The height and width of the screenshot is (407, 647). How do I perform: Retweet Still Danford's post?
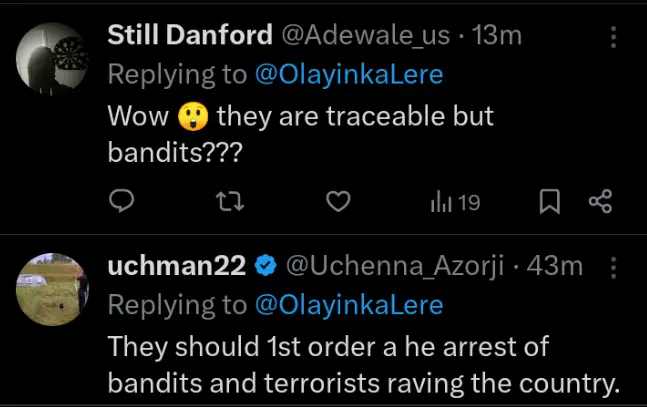pos(230,202)
